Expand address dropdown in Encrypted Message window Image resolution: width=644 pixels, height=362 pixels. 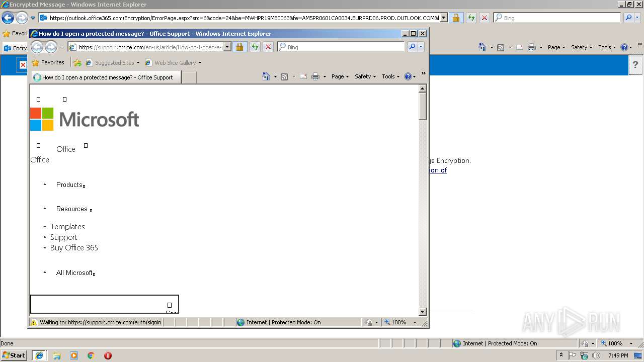point(443,18)
